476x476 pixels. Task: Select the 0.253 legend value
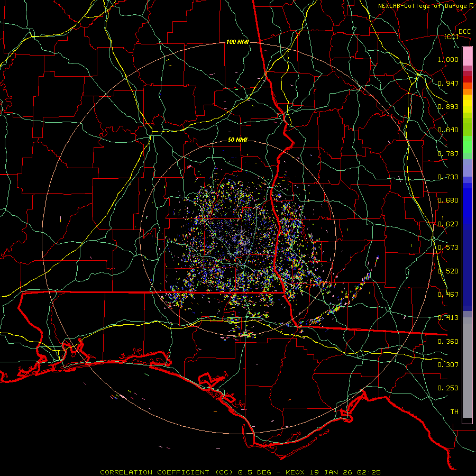(448, 388)
